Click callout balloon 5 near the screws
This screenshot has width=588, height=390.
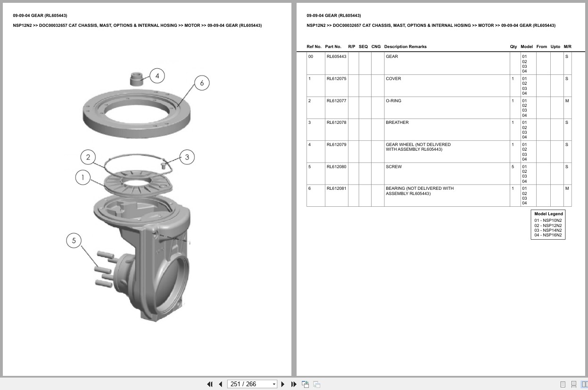click(x=74, y=241)
